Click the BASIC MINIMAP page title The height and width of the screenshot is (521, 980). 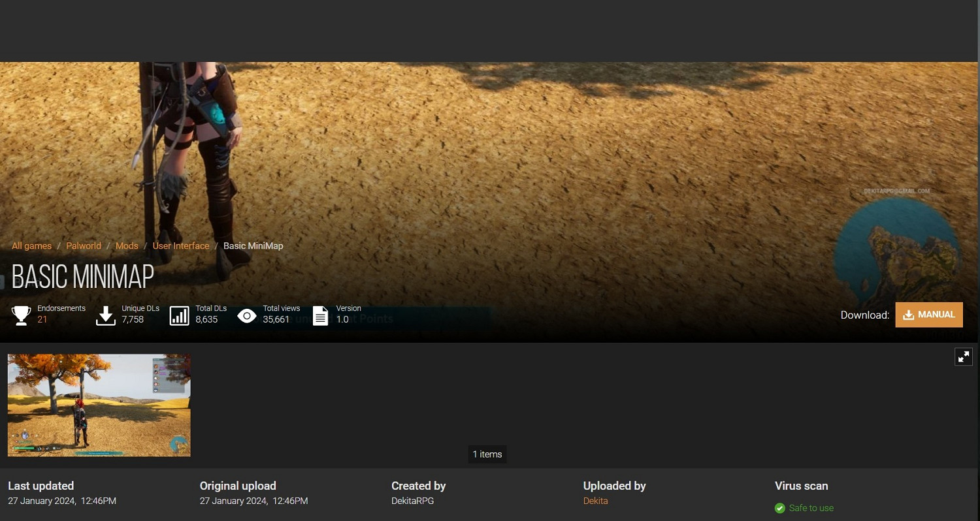[x=83, y=277]
